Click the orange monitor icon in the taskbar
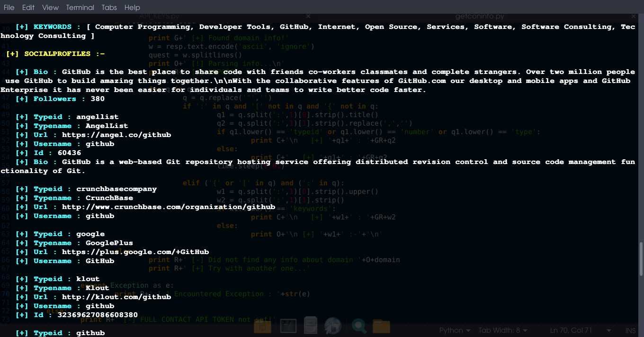 pyautogui.click(x=262, y=327)
